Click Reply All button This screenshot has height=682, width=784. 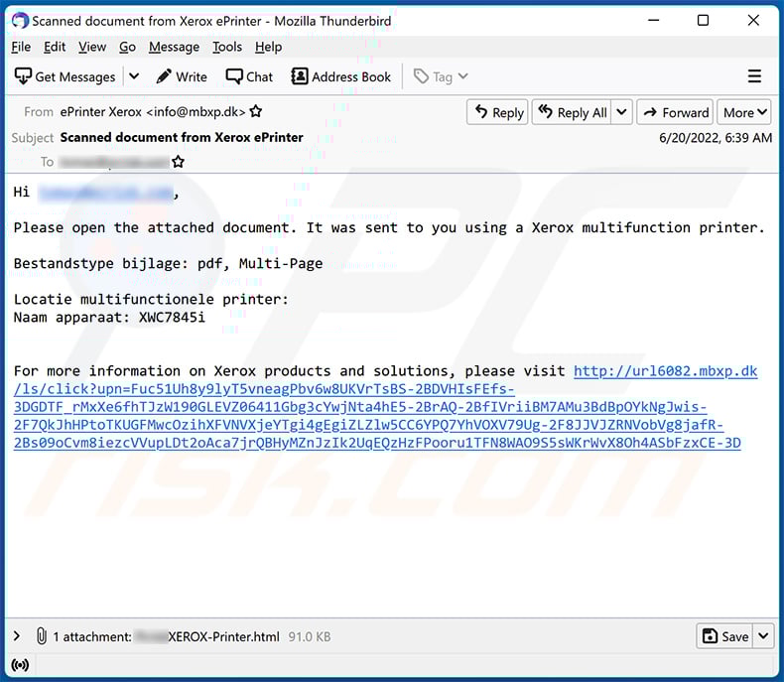(572, 112)
